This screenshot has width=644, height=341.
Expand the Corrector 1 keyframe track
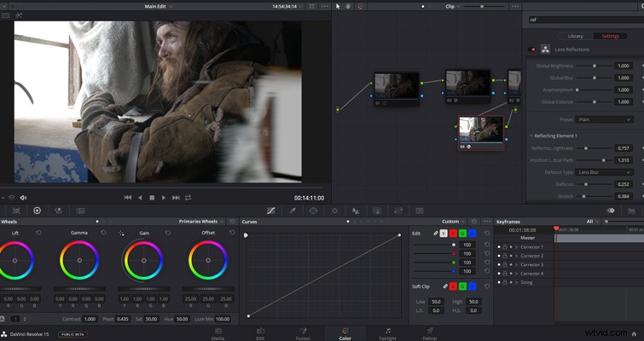[516, 247]
